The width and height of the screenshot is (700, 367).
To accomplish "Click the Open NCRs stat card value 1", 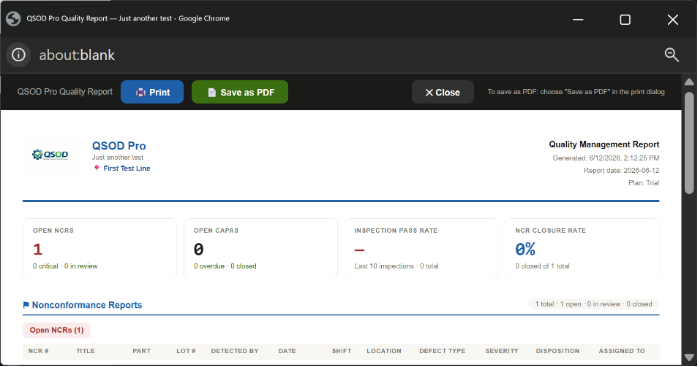I will click(38, 249).
